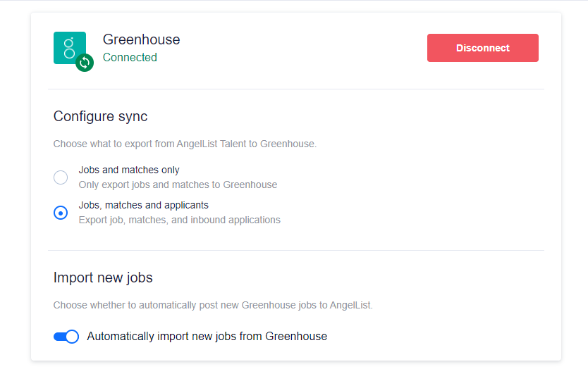
Task: Click 'Only export jobs and matches to Greenhouse' description
Action: [178, 185]
